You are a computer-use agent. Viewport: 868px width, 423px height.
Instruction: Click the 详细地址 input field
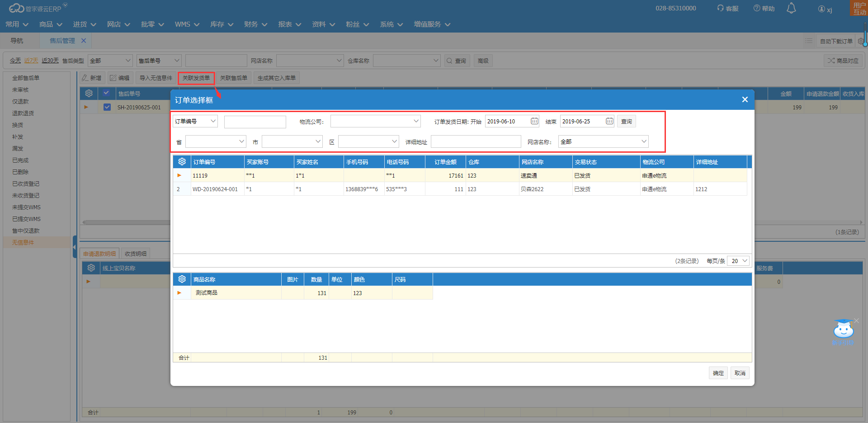click(x=476, y=141)
